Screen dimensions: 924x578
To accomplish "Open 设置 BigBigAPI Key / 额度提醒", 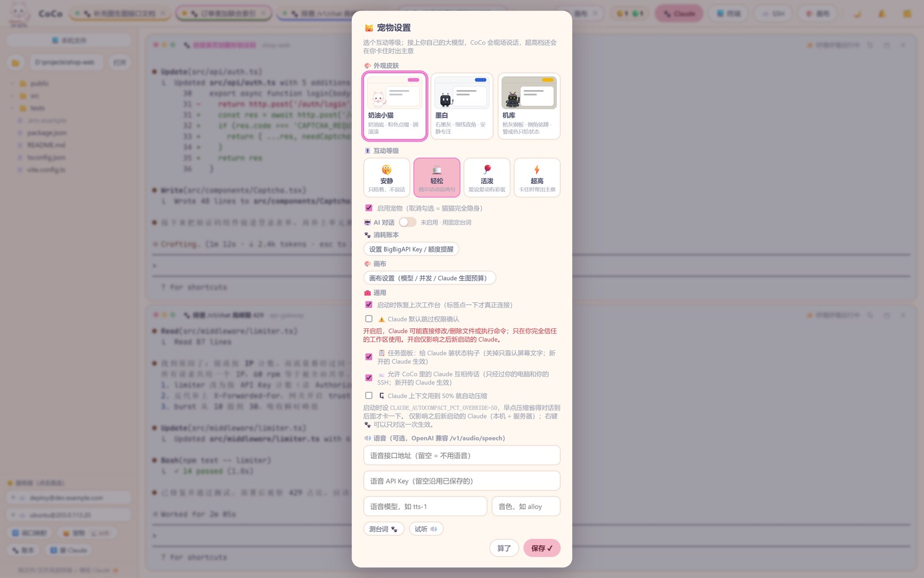I will pyautogui.click(x=411, y=249).
